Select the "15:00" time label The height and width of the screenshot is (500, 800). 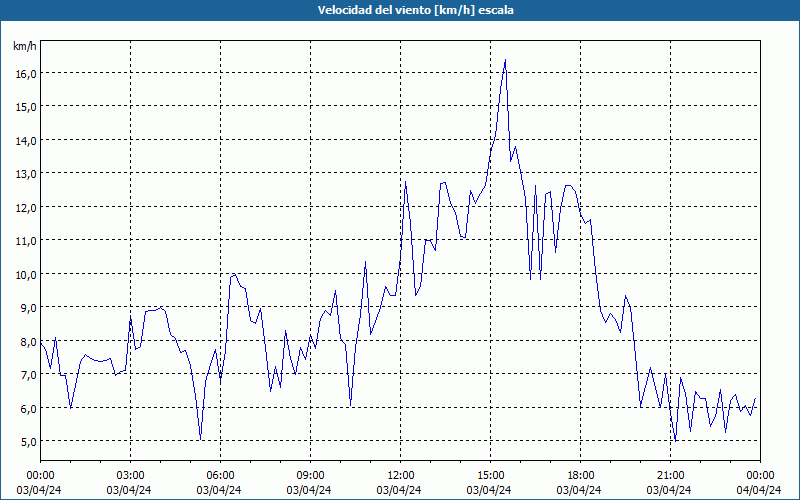[490, 476]
